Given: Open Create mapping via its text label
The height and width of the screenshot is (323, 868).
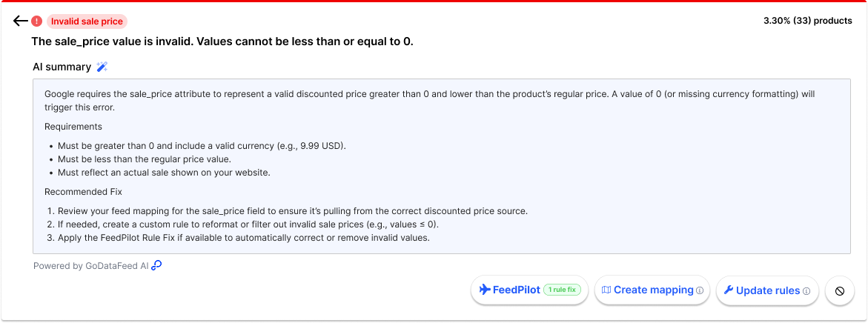Looking at the screenshot, I should click(653, 290).
